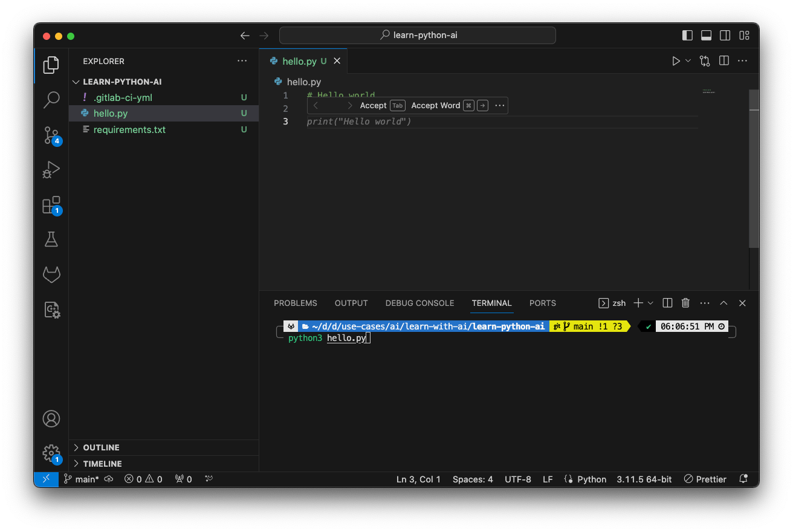The height and width of the screenshot is (532, 793).
Task: Toggle maximize panel with the chevron
Action: 723,303
